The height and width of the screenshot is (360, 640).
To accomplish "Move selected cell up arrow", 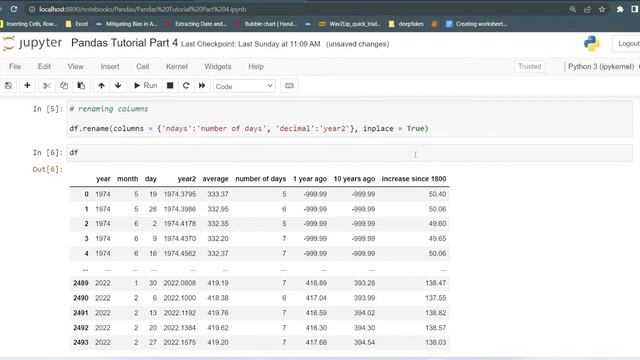I will click(101, 86).
